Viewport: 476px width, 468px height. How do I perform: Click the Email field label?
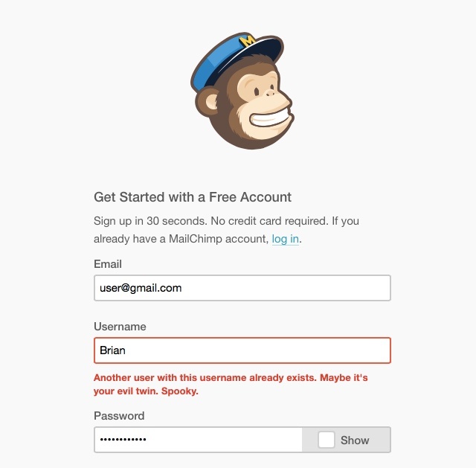(x=108, y=264)
